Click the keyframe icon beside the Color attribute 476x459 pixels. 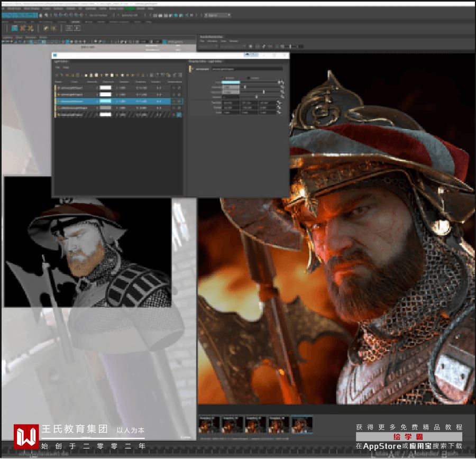coord(281,82)
